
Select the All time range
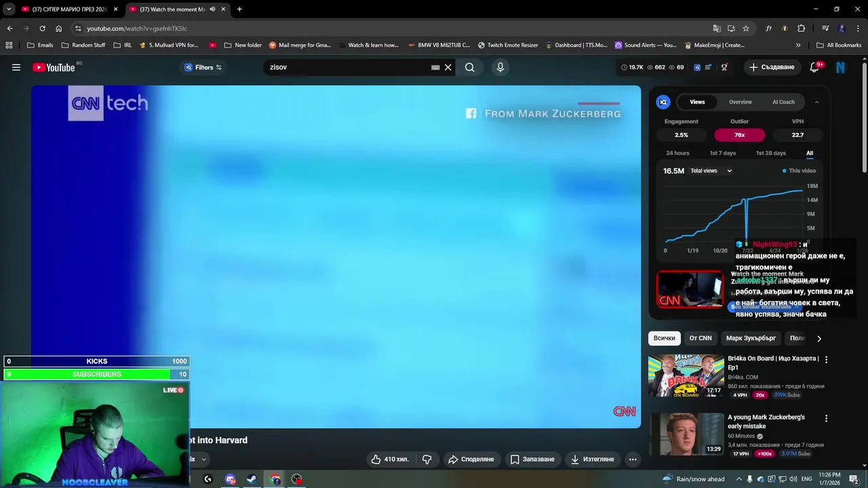810,153
